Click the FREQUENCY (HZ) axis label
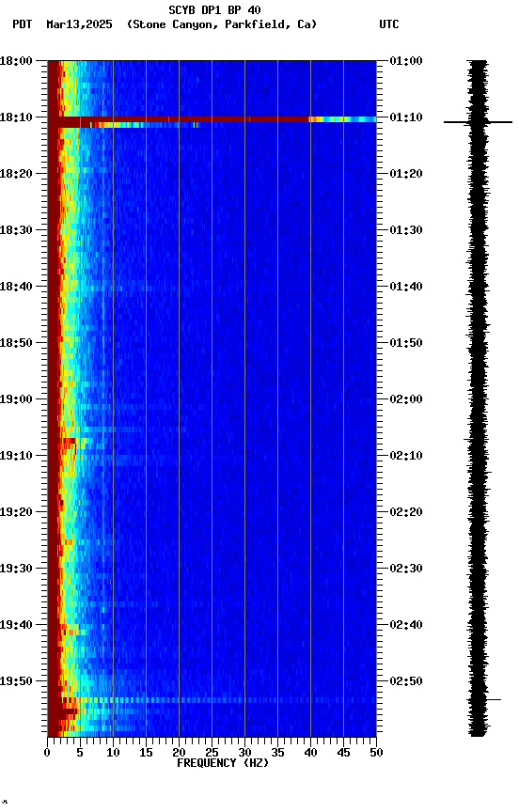The width and height of the screenshot is (519, 812). click(223, 763)
